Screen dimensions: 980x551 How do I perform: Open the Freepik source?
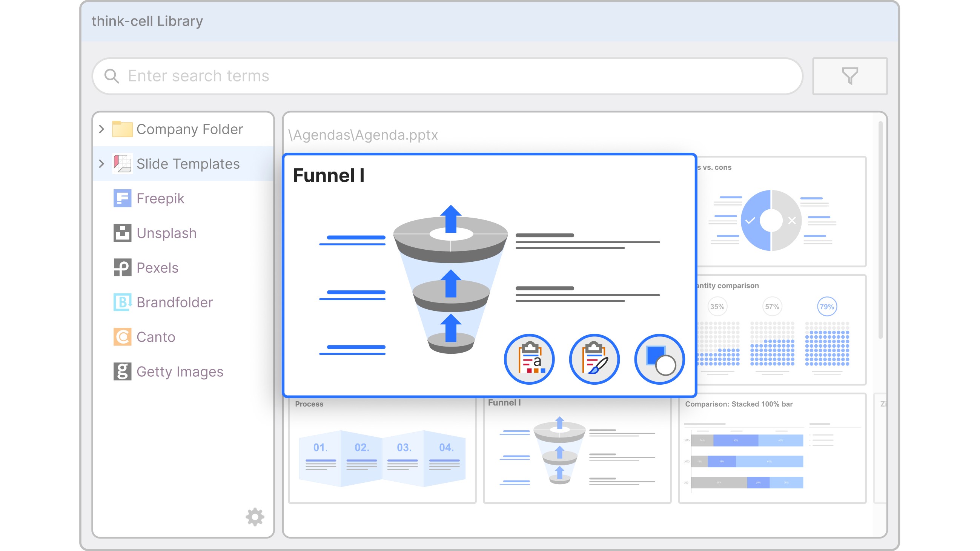pos(160,198)
